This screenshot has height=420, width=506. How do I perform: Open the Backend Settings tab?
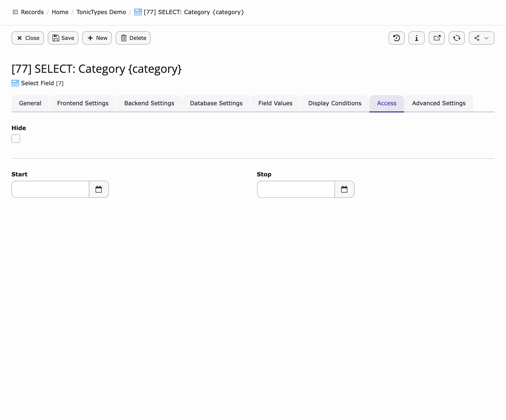(149, 103)
